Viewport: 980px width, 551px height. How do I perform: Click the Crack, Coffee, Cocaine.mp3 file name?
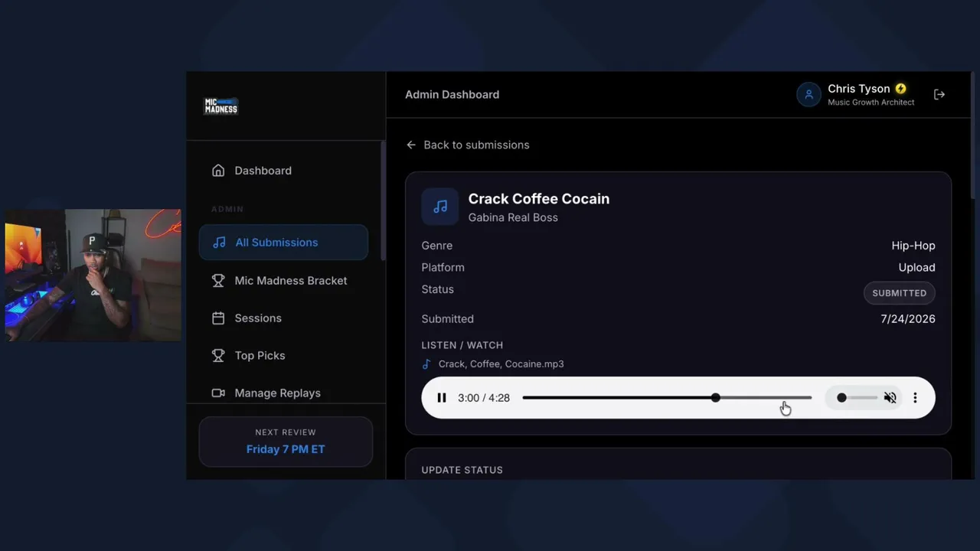point(501,364)
